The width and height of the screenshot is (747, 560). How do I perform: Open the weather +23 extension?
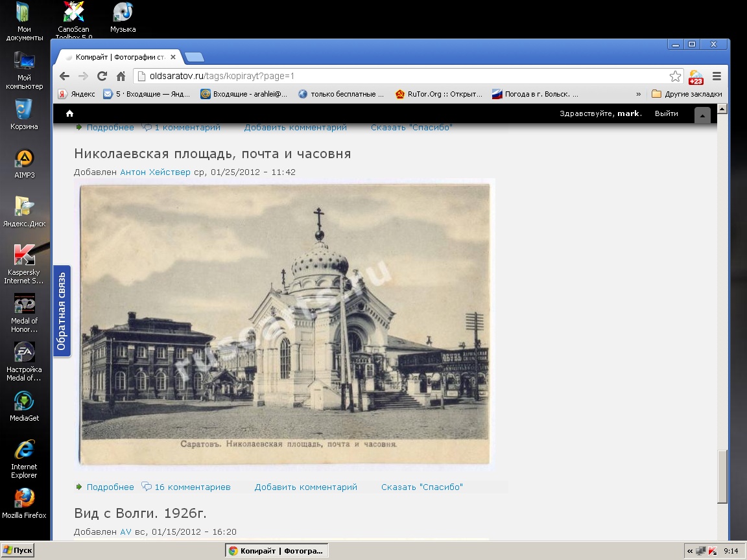pyautogui.click(x=696, y=76)
